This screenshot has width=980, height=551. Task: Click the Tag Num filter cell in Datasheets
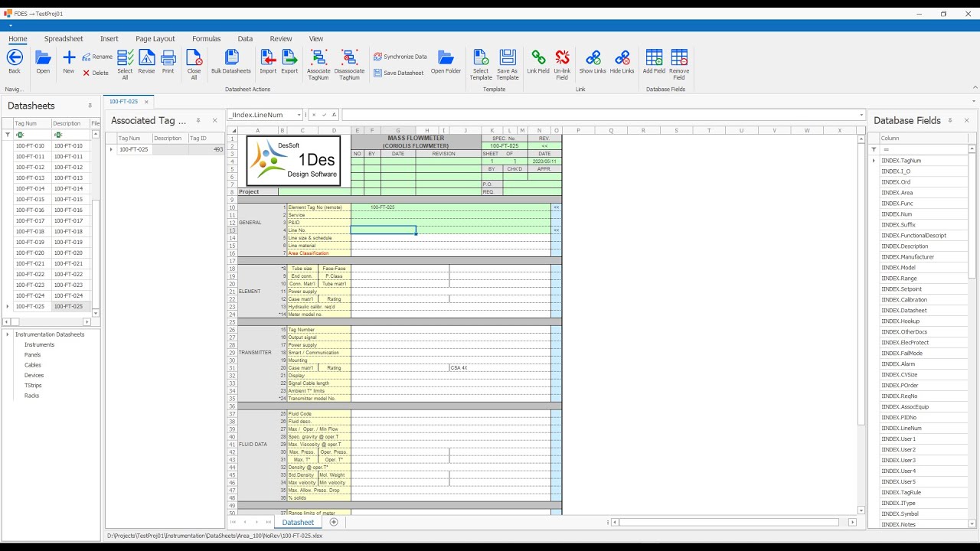tap(31, 135)
